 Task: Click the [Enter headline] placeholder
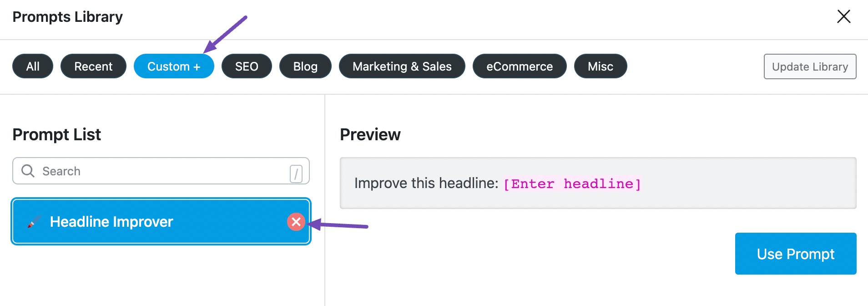point(572,184)
